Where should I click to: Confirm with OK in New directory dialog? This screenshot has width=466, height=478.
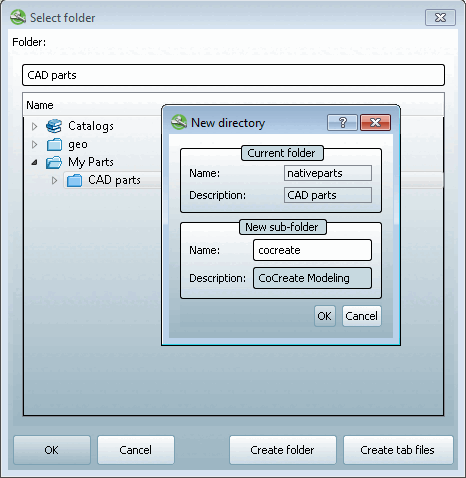pos(325,316)
